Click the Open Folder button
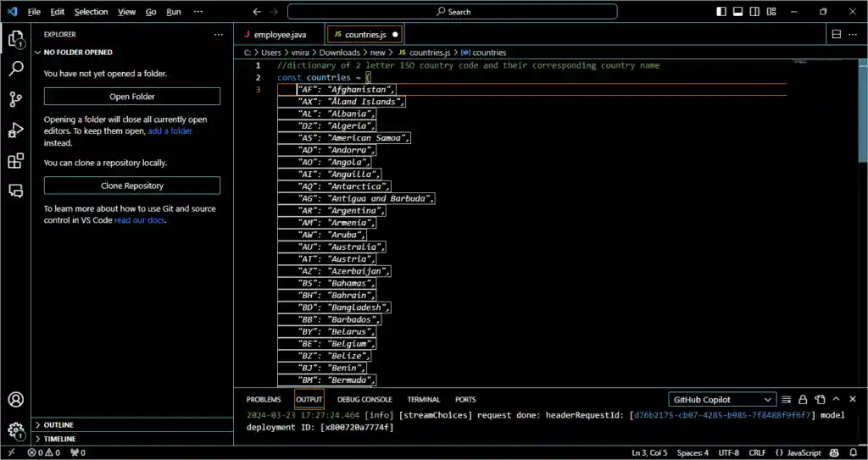Screen dimensions: 868x460 (x=132, y=97)
